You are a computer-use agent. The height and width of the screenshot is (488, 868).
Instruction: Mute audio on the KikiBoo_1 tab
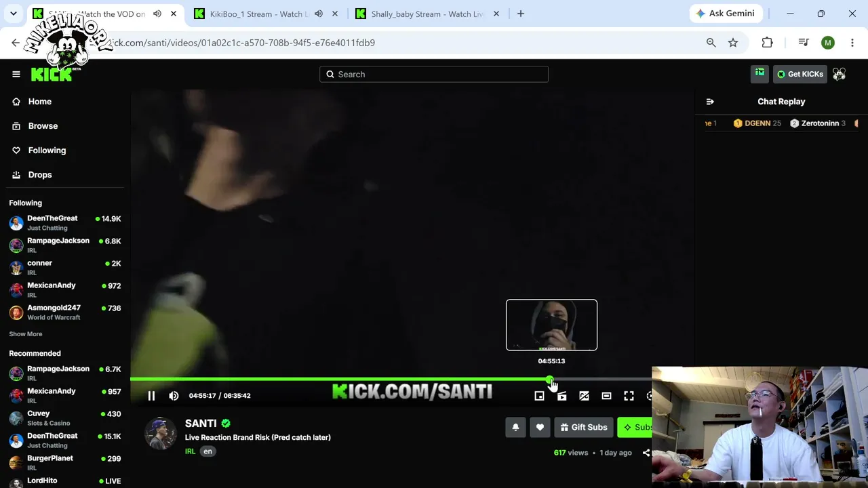click(318, 14)
